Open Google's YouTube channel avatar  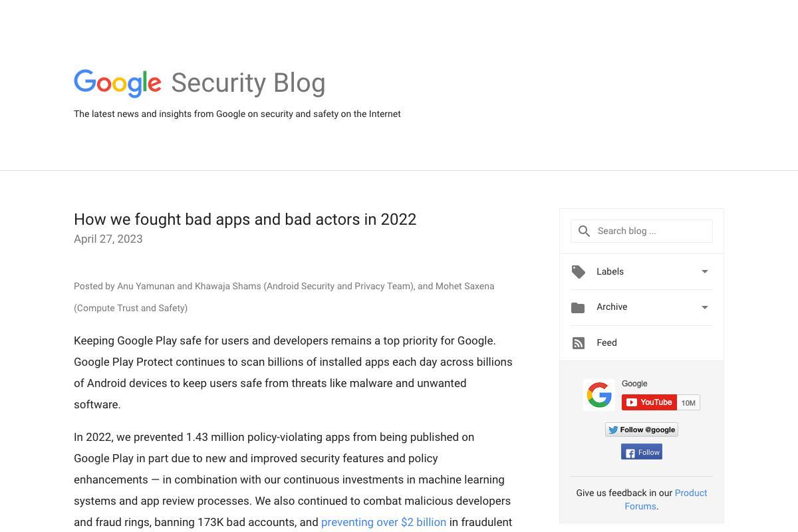coord(599,395)
